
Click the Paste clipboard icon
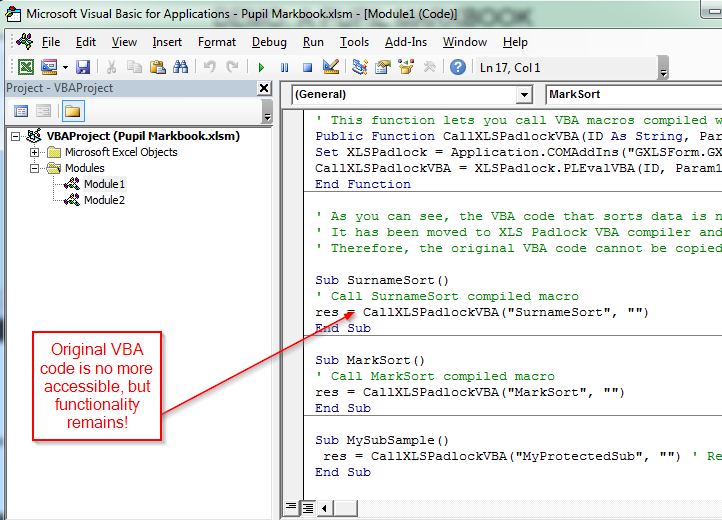click(x=157, y=67)
